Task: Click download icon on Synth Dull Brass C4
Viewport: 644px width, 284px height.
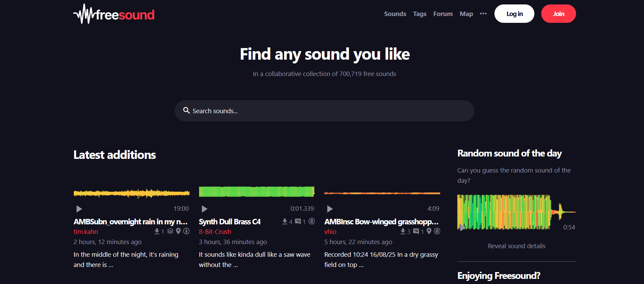Action: 285,222
